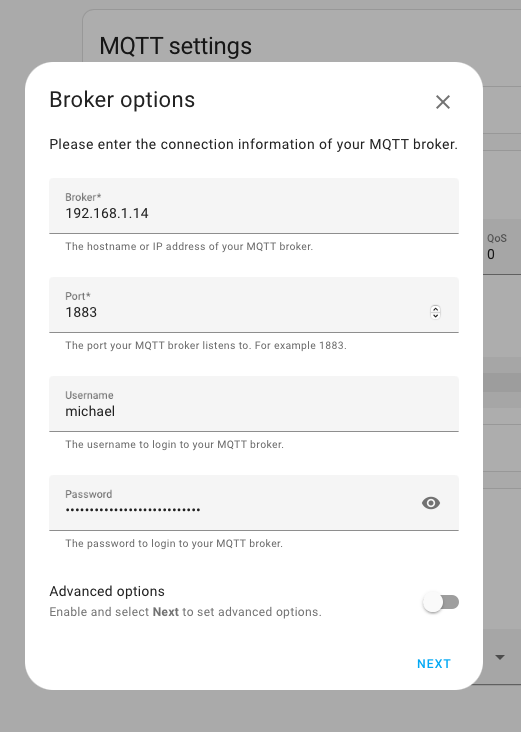The width and height of the screenshot is (521, 732).
Task: Click the MQTT settings heading behind dialog
Action: [176, 46]
